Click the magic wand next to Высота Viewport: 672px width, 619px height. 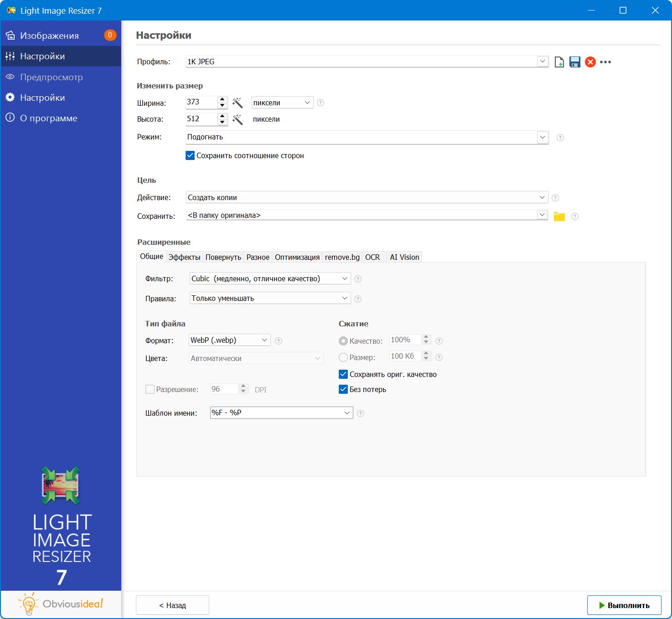point(238,119)
